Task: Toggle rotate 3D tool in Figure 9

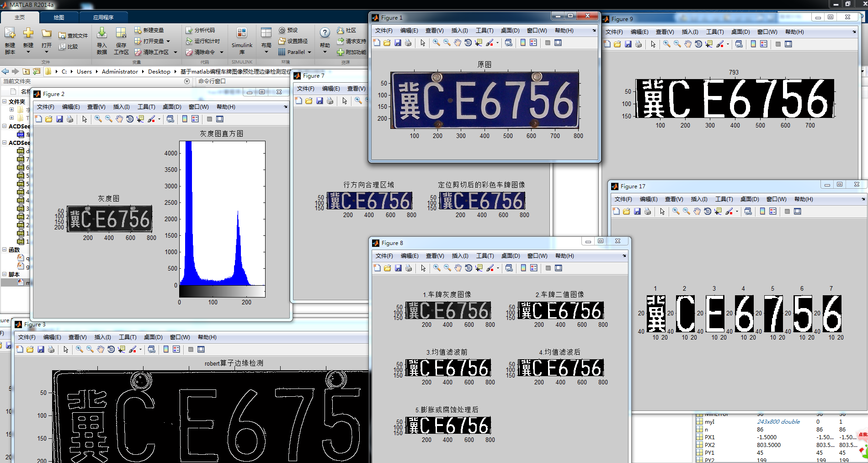Action: tap(698, 44)
